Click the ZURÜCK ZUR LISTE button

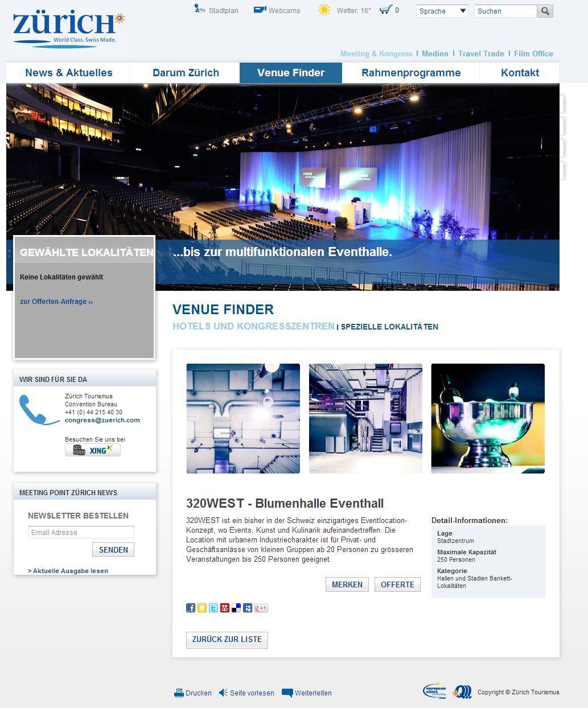(227, 640)
